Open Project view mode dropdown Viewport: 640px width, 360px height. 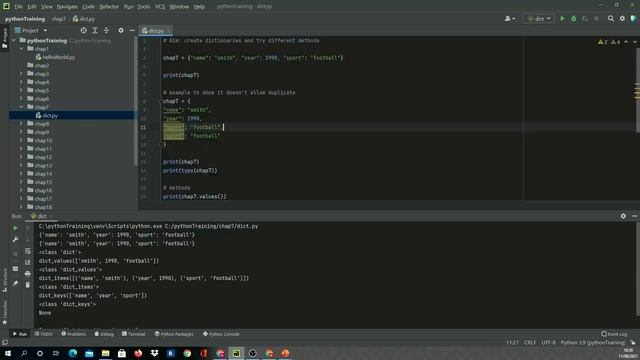pyautogui.click(x=31, y=31)
